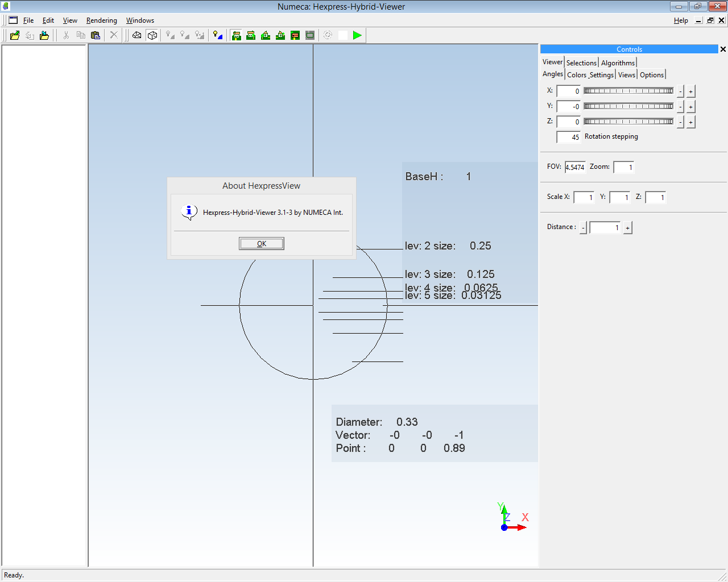Click the Z angle slider
This screenshot has height=582, width=728.
point(628,122)
